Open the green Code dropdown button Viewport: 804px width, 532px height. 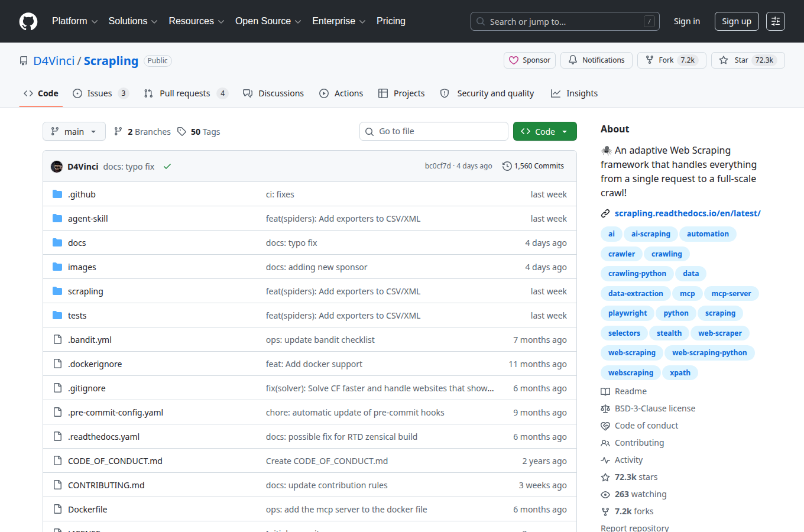(545, 131)
